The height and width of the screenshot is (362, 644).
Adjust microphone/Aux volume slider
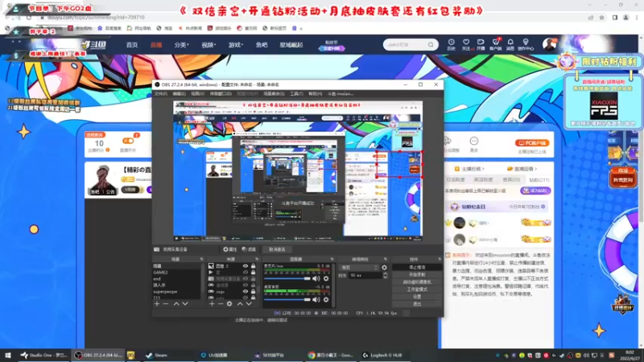pos(287,278)
